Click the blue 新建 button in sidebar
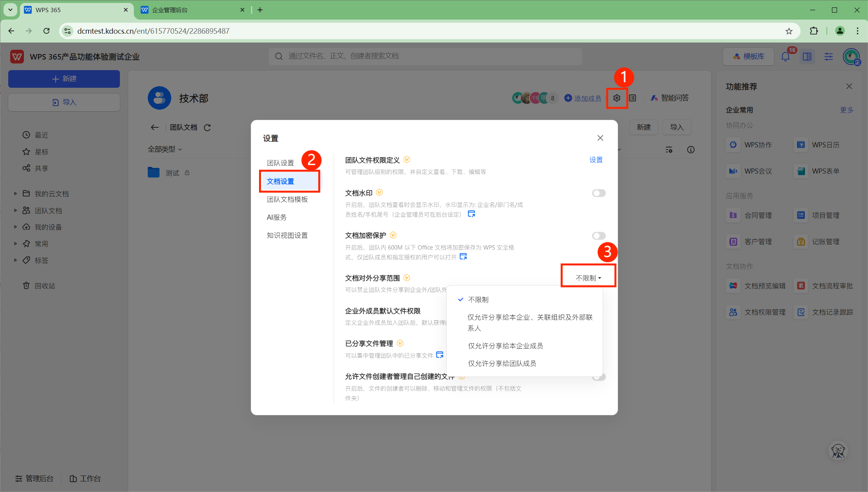868x492 pixels. click(x=64, y=79)
